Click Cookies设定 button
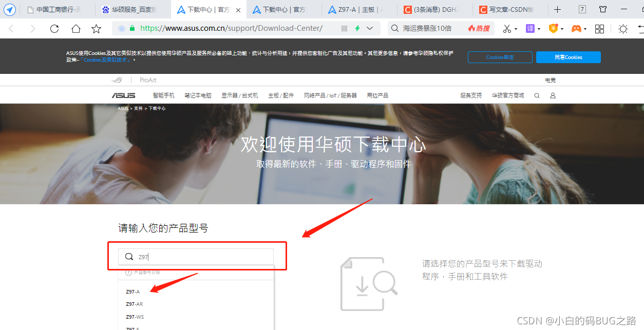Image resolution: width=644 pixels, height=330 pixels. click(500, 57)
